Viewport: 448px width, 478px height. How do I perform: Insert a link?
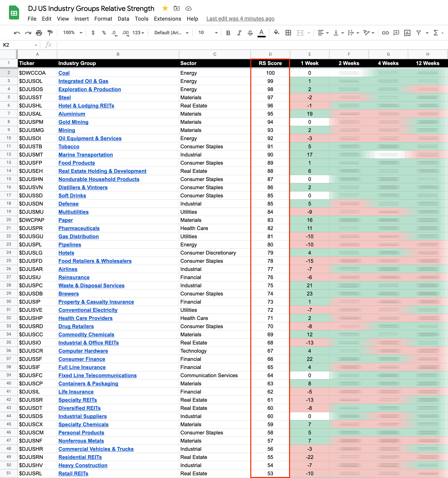tap(385, 33)
